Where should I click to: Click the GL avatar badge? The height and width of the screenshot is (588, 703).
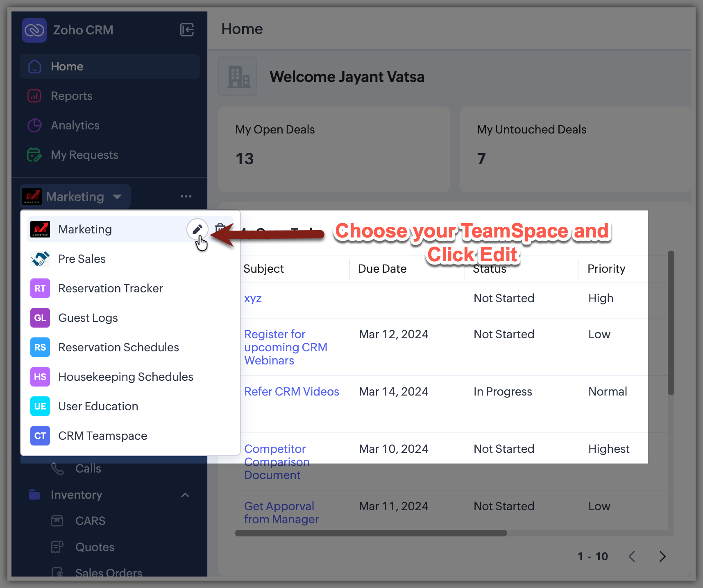pos(40,318)
